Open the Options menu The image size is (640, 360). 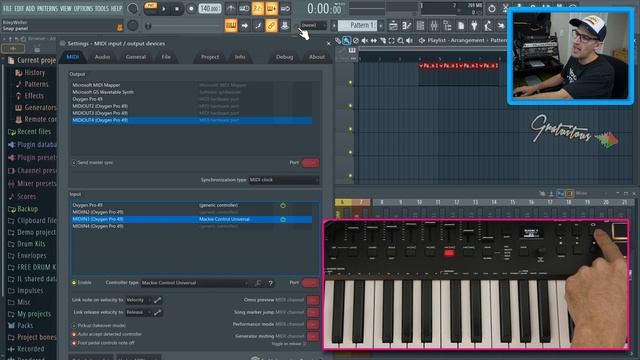tap(83, 8)
